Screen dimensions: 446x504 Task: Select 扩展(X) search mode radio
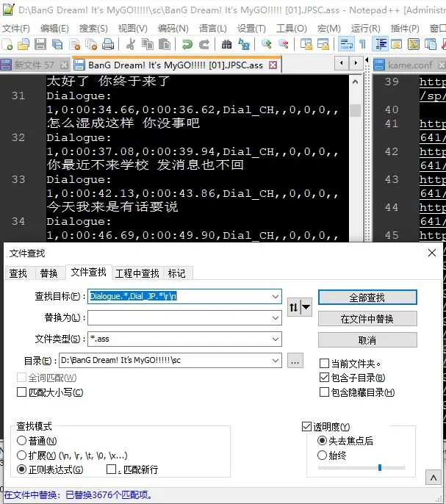pyautogui.click(x=21, y=456)
